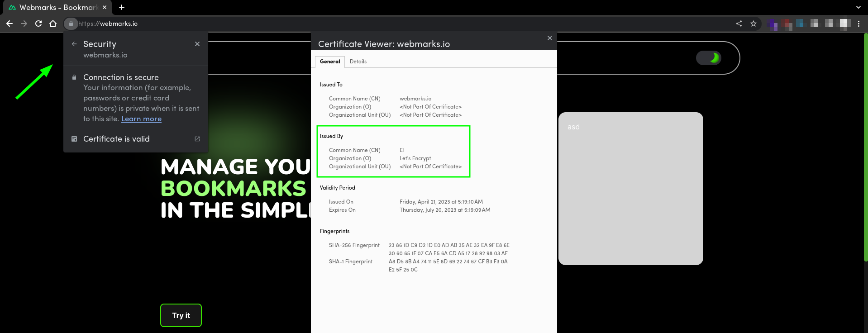The height and width of the screenshot is (333, 868).
Task: Click the browser forward arrow
Action: (24, 24)
